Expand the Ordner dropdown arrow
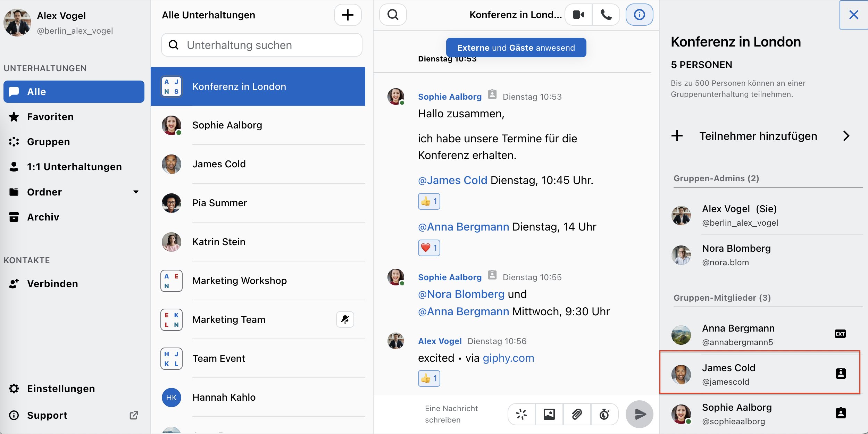Screen dimensions: 868x434 (x=136, y=192)
